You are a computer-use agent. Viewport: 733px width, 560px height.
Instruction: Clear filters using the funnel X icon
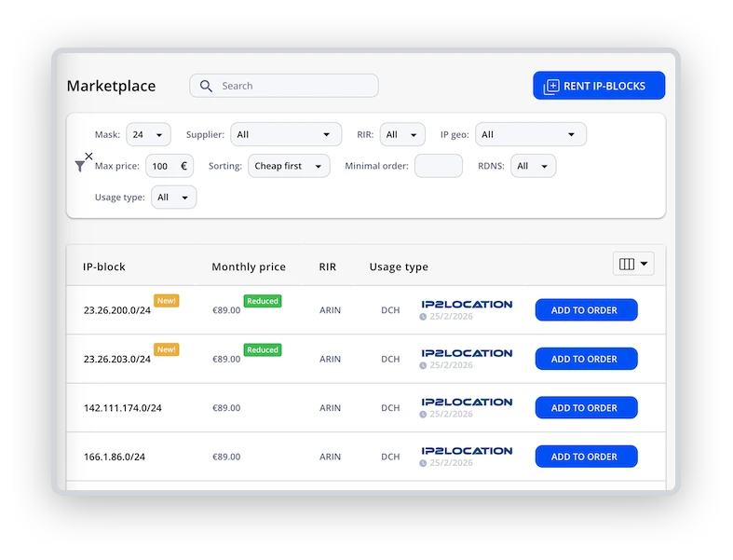pos(84,162)
